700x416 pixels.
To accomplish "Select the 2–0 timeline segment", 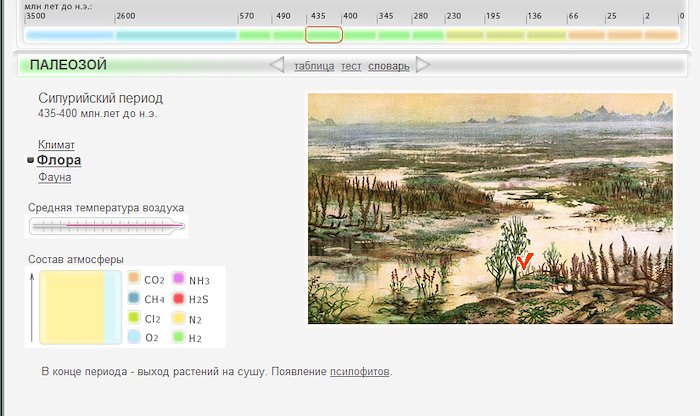I will coord(662,35).
